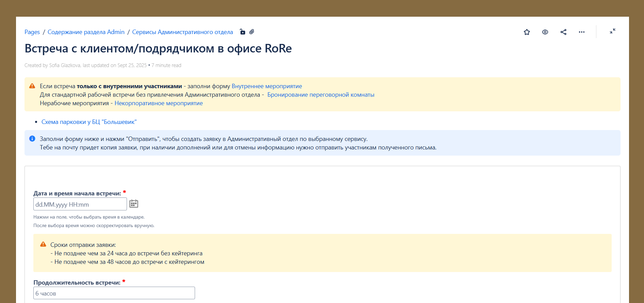The width and height of the screenshot is (644, 303).
Task: Click the share icon in the page header
Action: coord(563,32)
